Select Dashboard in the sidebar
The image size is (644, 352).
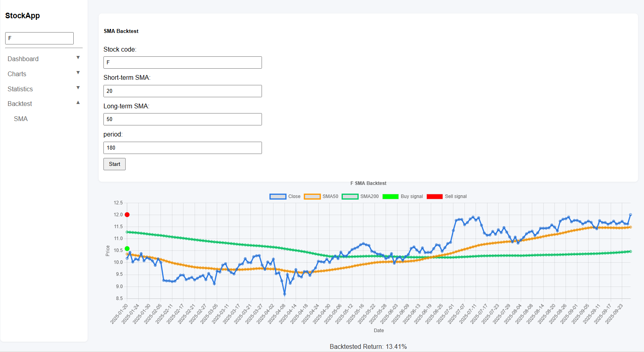23,59
